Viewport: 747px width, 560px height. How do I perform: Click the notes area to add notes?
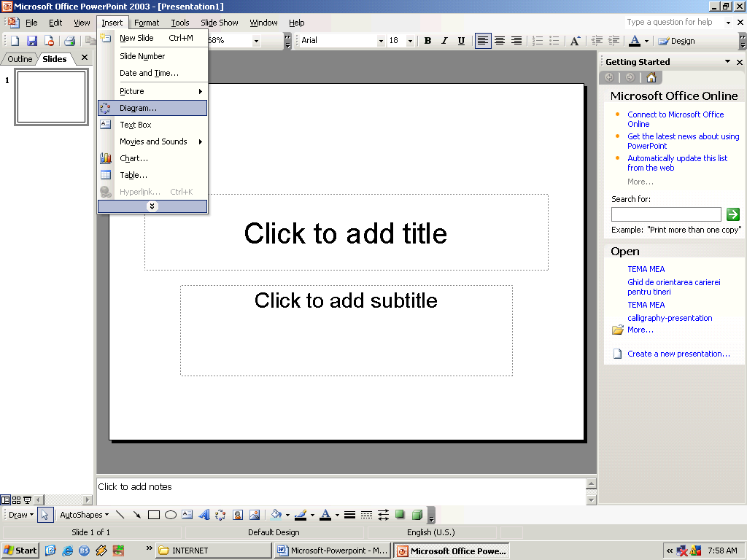(x=341, y=491)
